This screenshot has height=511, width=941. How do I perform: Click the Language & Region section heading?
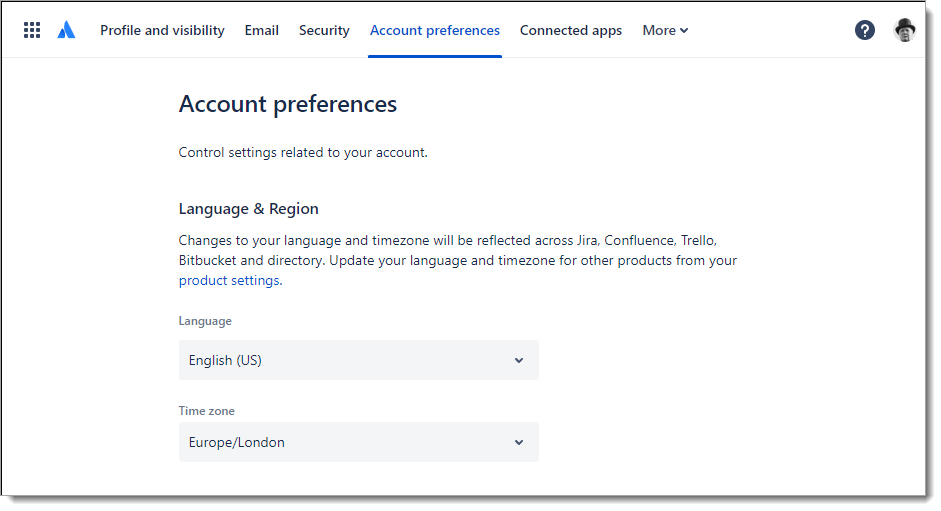249,209
